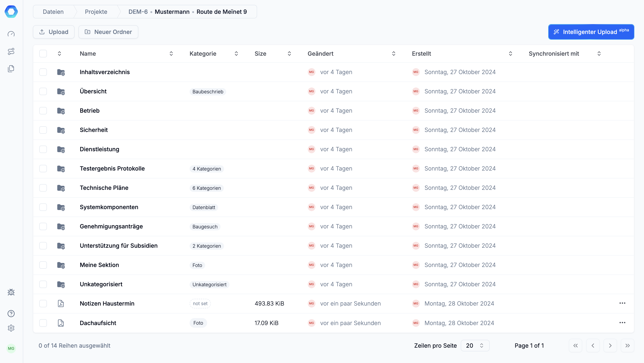The height and width of the screenshot is (363, 644).
Task: Jump to first page of pagination
Action: (575, 345)
